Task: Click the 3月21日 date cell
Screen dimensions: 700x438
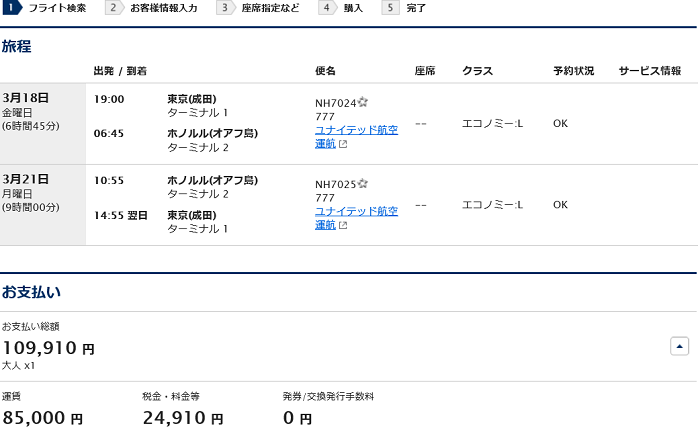Action: click(x=43, y=205)
